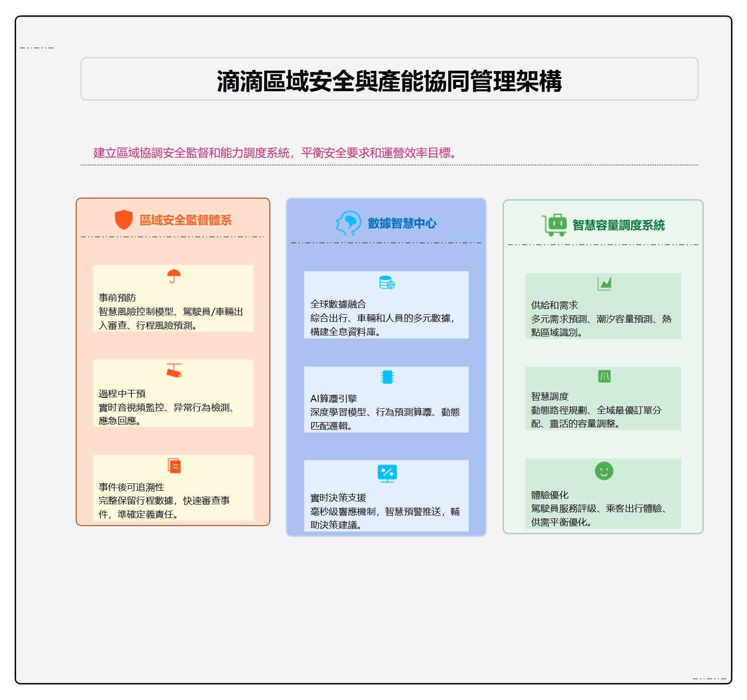The image size is (747, 700).
Task: Select the 智慧容量調度系統 heading
Action: point(618,225)
